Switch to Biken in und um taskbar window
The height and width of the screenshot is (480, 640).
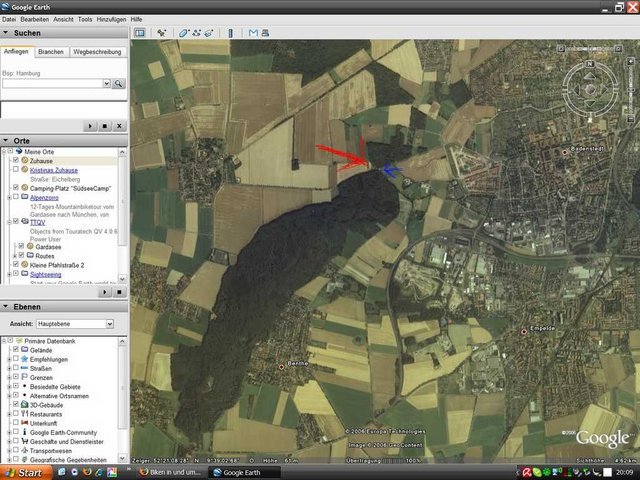click(x=171, y=472)
